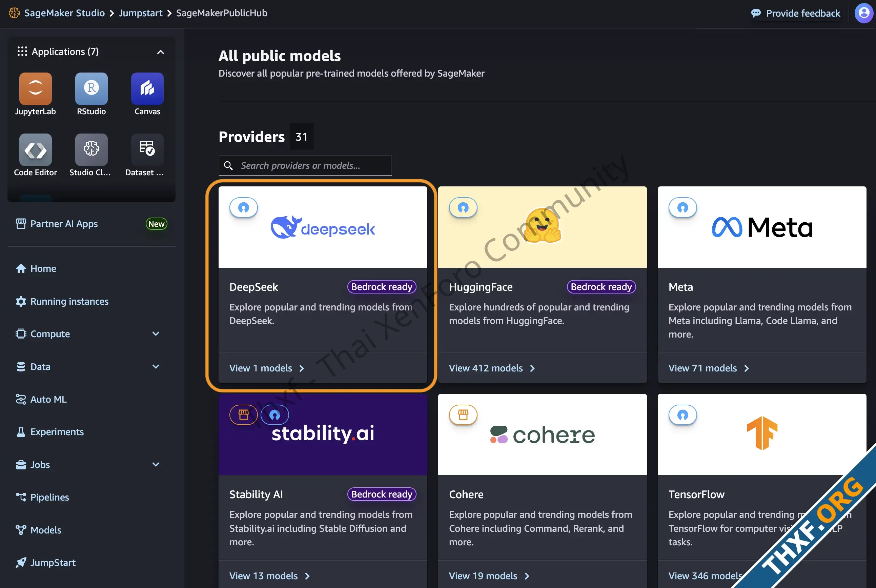Image resolution: width=876 pixels, height=588 pixels.
Task: Click the marketplace store icon on Stability AI card
Action: point(244,415)
